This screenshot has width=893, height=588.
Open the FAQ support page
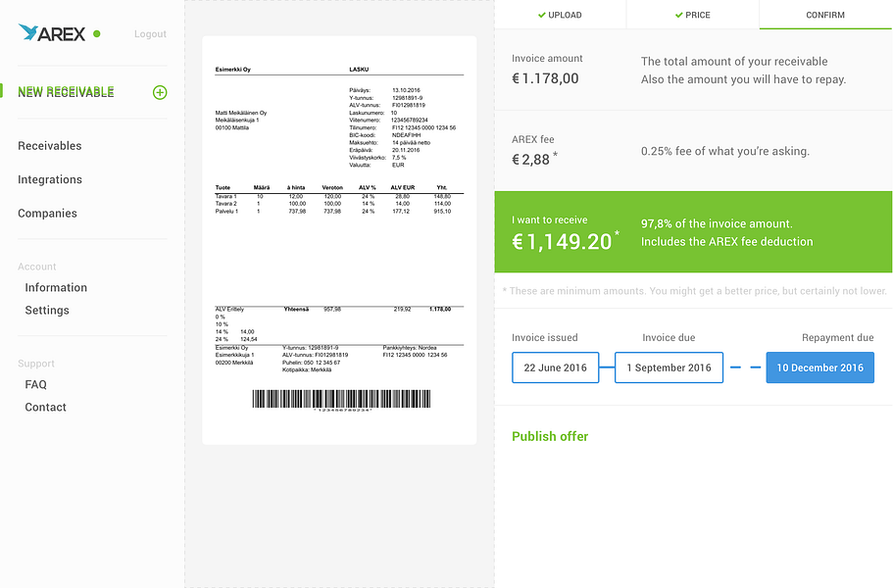36,384
